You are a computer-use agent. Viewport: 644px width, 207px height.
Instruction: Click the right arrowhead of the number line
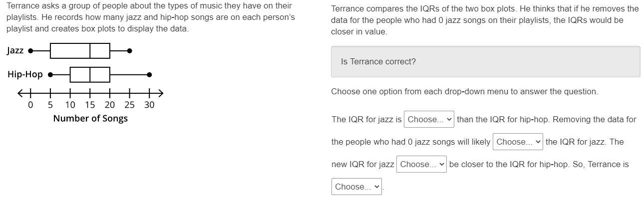pyautogui.click(x=160, y=93)
